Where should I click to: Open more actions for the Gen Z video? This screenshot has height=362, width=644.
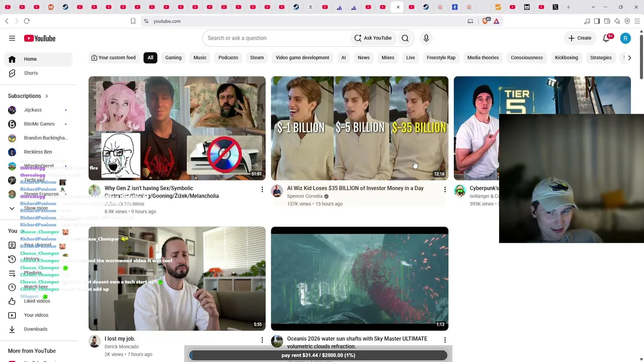pos(262,190)
